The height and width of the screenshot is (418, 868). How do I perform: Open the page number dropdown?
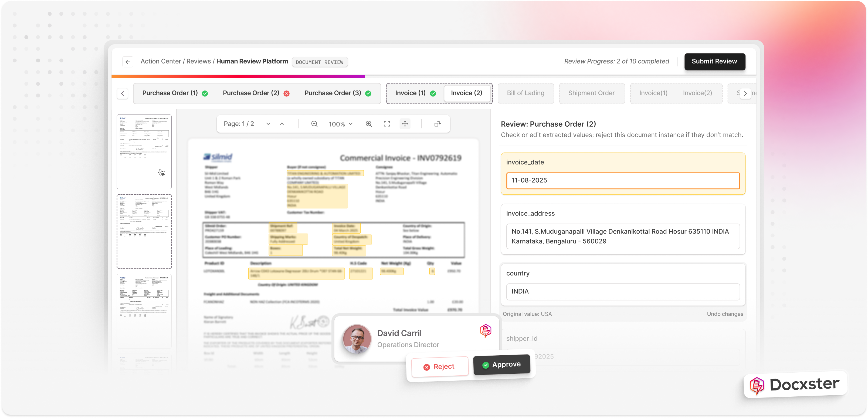click(268, 124)
